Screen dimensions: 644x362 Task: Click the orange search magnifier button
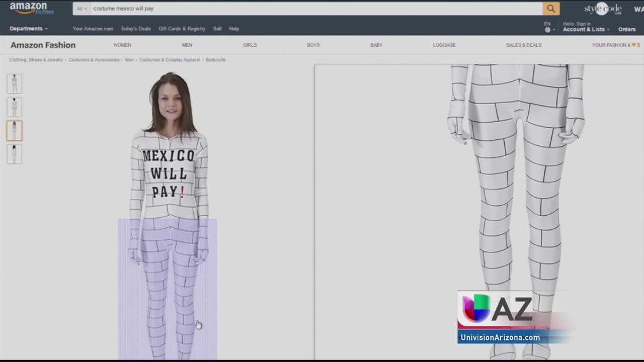[x=551, y=9]
